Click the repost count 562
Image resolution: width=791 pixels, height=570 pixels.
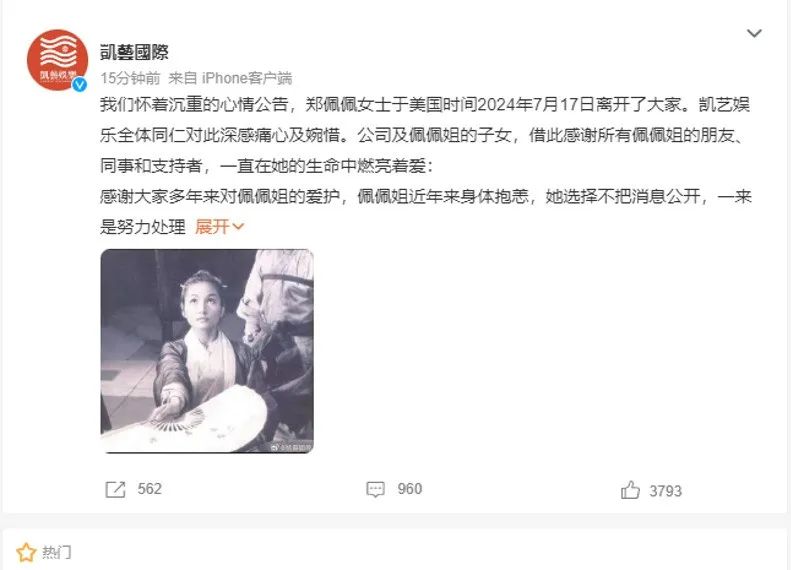click(x=149, y=489)
